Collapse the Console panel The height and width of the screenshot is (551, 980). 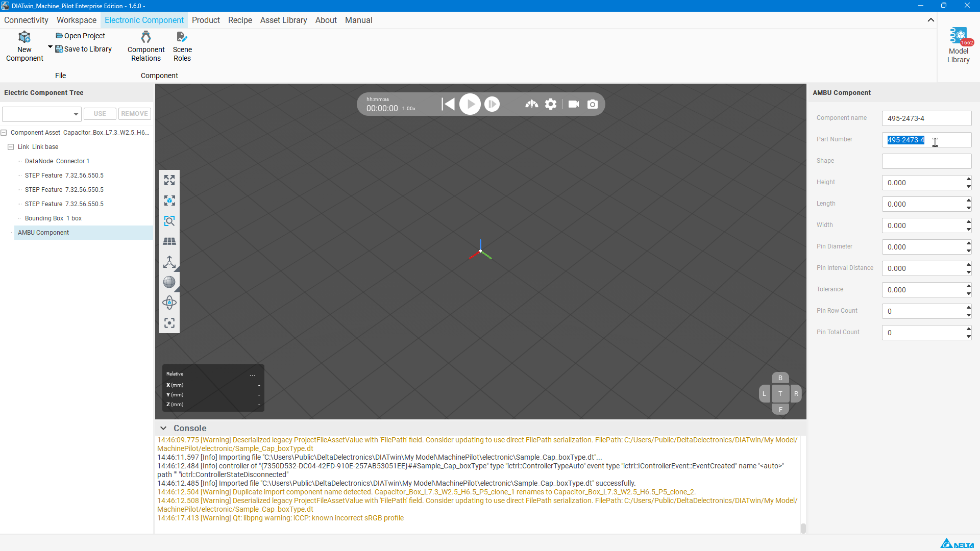[x=163, y=429]
